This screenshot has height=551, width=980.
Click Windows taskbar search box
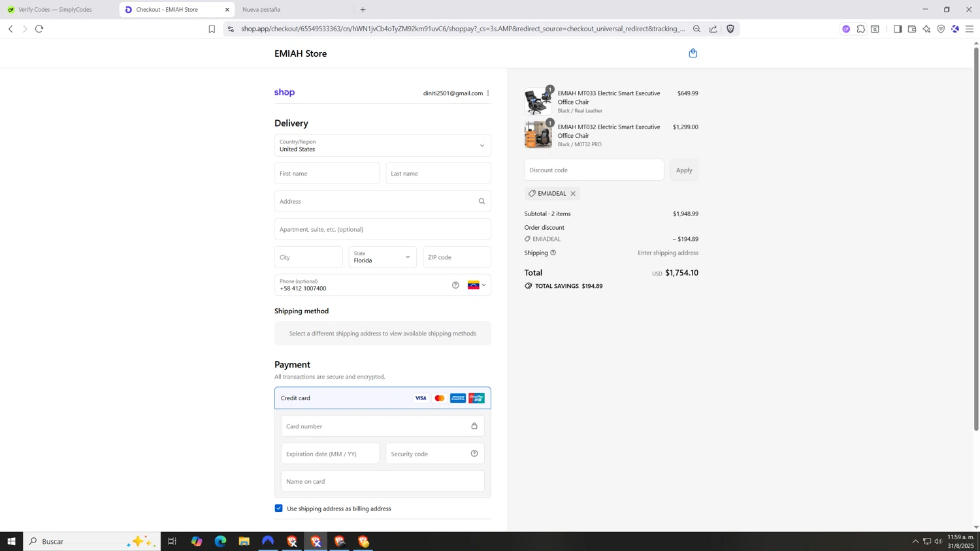coord(91,541)
